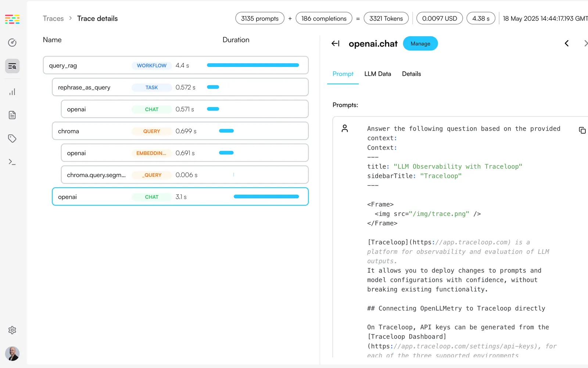This screenshot has height=368, width=588.
Task: Select the chroma.query.segm... row
Action: 184,175
